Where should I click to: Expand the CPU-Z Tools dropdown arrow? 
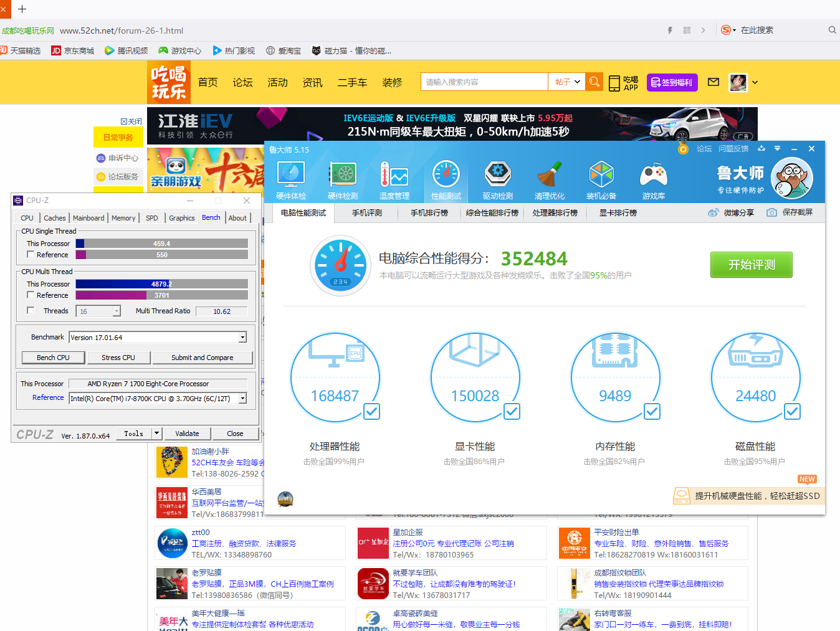pyautogui.click(x=157, y=433)
